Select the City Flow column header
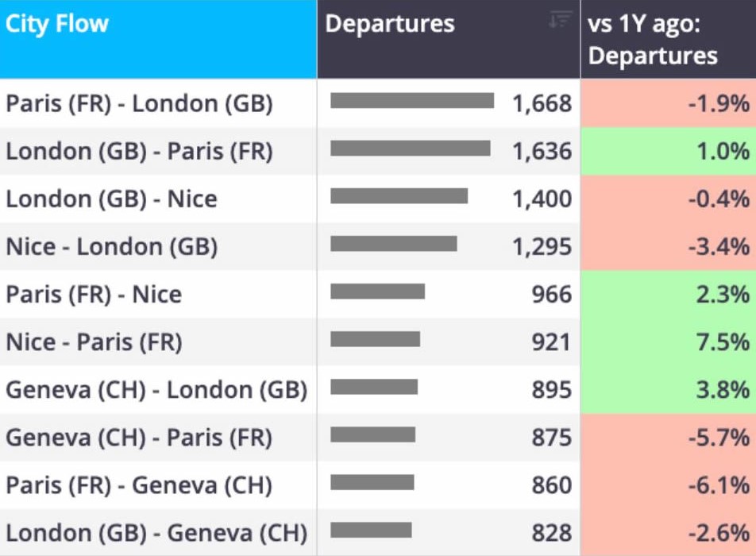The width and height of the screenshot is (756, 556). (158, 39)
